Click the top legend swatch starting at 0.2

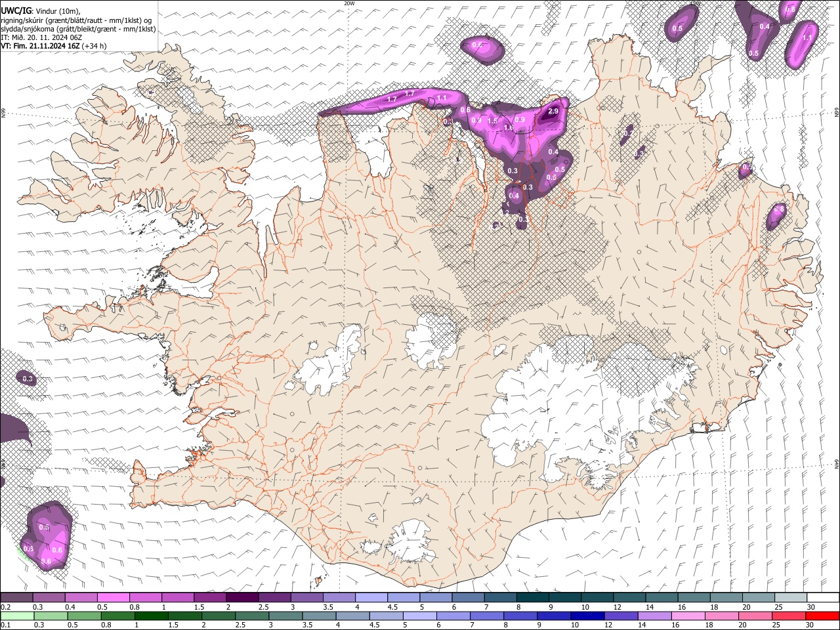(x=16, y=597)
